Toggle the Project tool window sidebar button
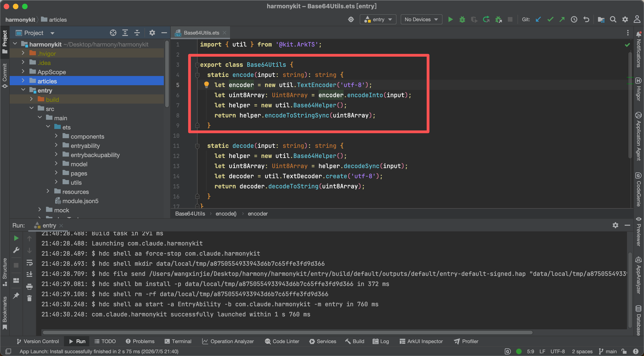 pos(5,41)
